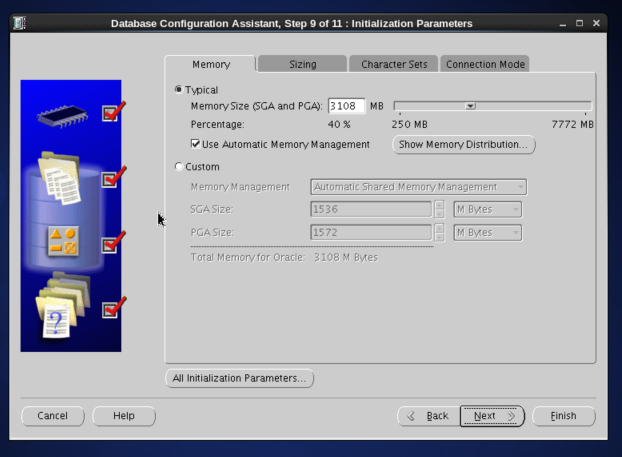Image resolution: width=622 pixels, height=457 pixels.
Task: Select the Custom memory radio button
Action: click(x=179, y=166)
